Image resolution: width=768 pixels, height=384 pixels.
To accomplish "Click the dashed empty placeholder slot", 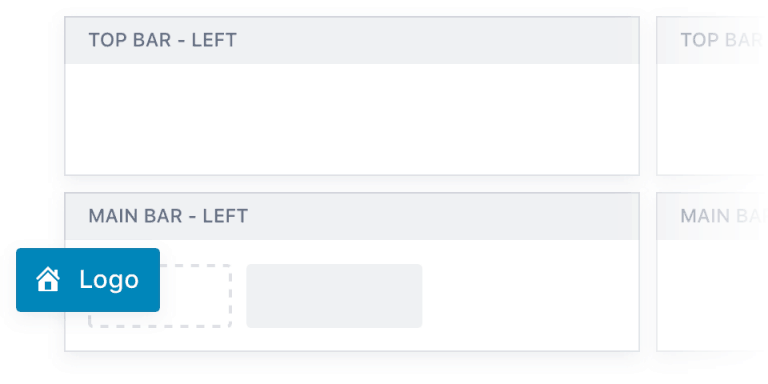I will point(196,296).
